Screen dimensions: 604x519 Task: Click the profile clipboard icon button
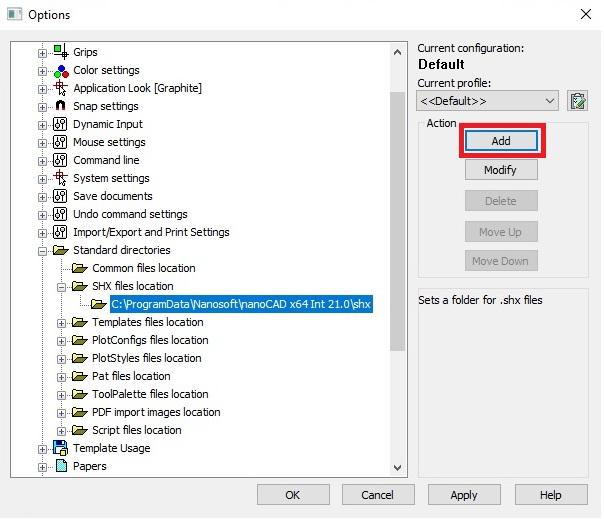point(577,101)
